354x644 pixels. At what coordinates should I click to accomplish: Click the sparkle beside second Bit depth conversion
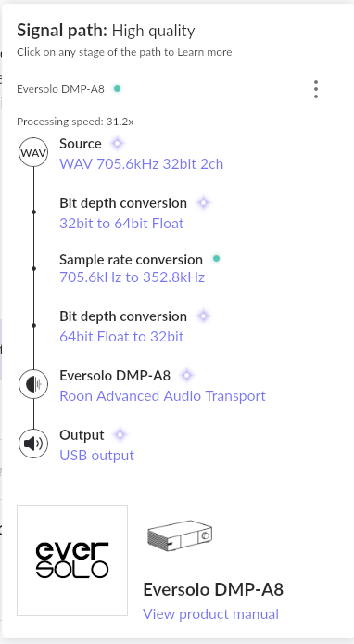(x=204, y=316)
